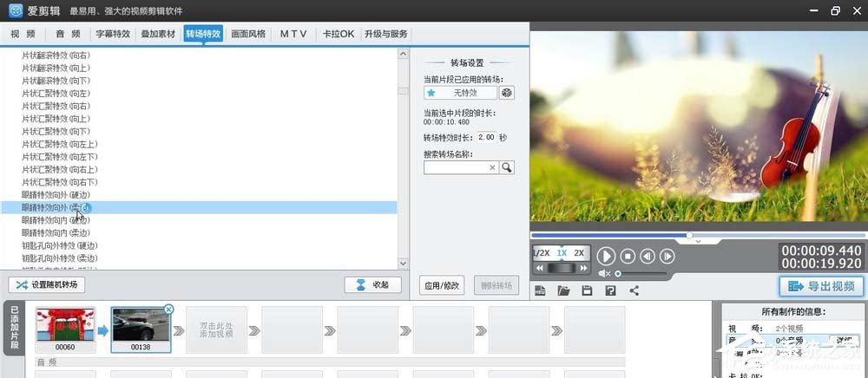Click the 应用/修改 button

(442, 286)
